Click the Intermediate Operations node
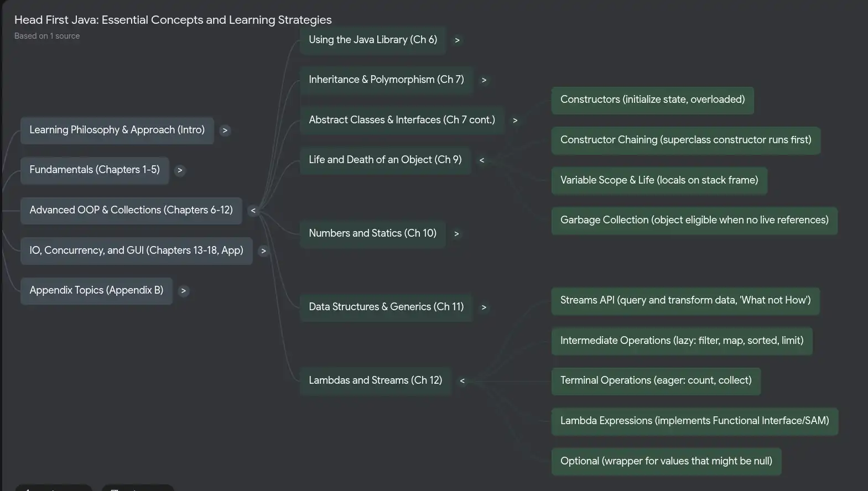This screenshot has height=491, width=868. (x=682, y=341)
